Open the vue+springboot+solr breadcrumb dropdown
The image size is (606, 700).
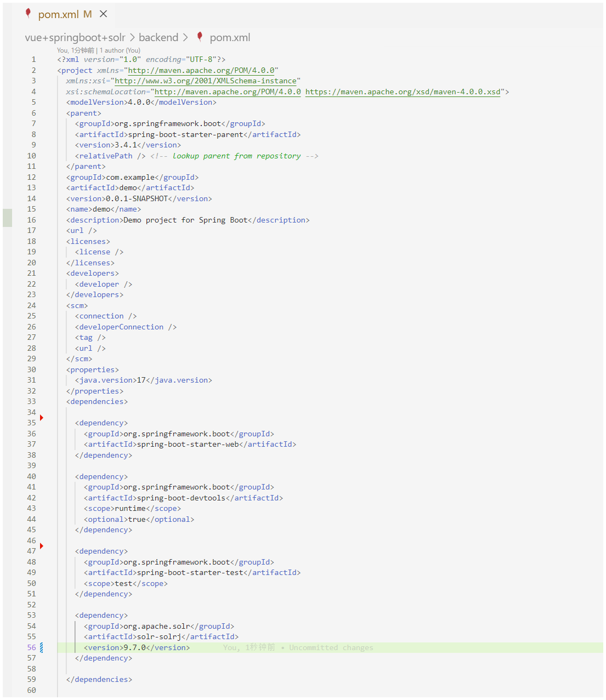click(75, 37)
